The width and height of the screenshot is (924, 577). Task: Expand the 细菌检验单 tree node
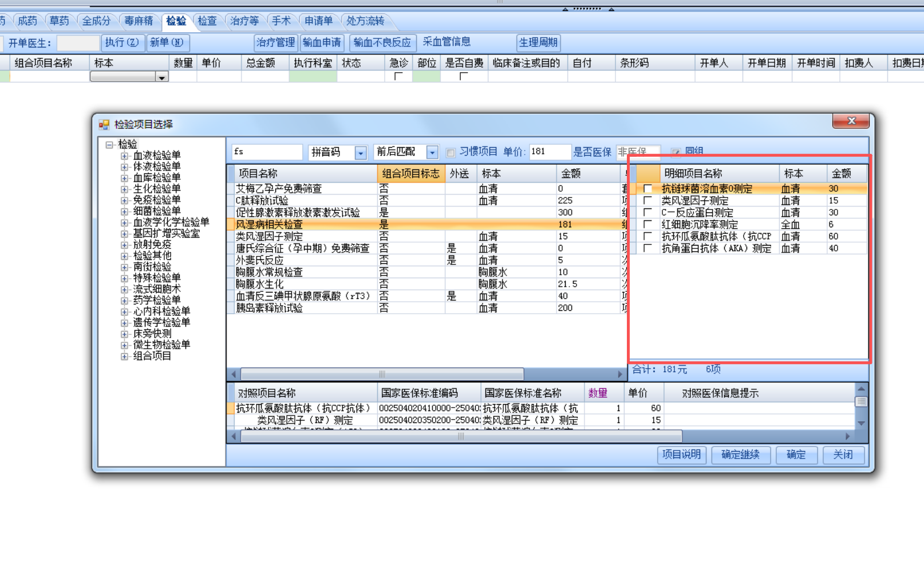[x=124, y=211]
